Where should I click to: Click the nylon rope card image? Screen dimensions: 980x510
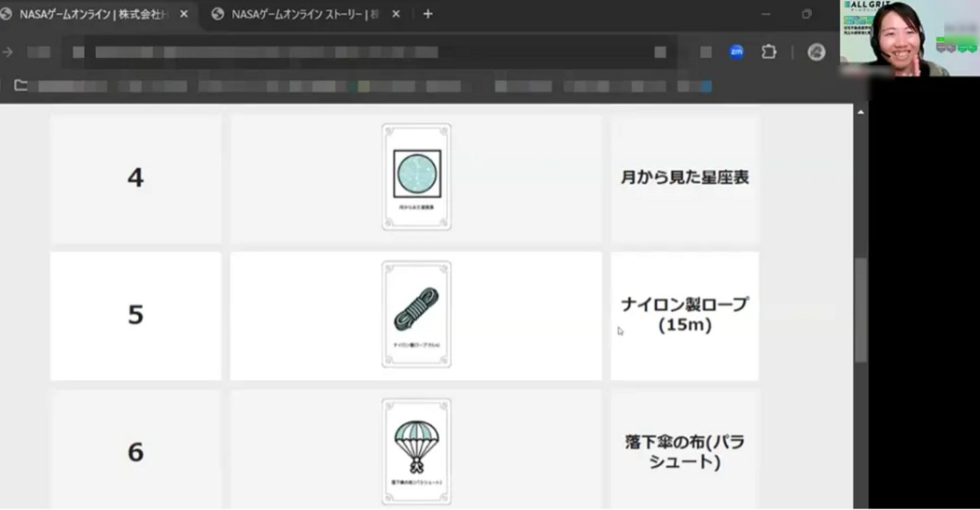416,315
